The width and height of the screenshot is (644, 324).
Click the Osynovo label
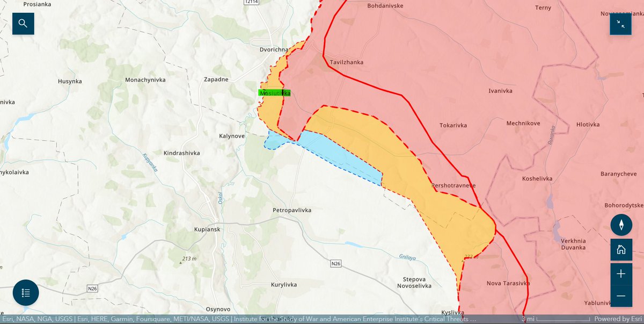click(x=218, y=309)
